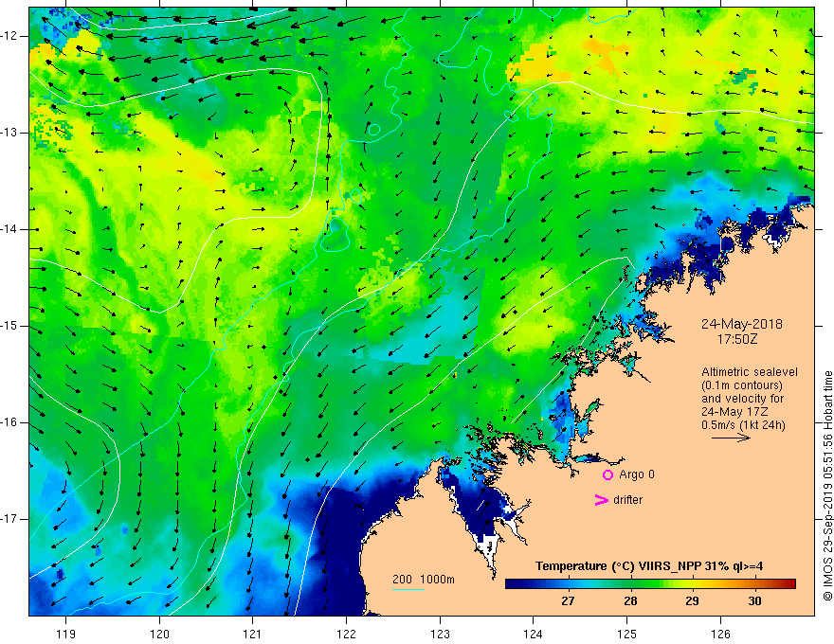This screenshot has width=834, height=644.
Task: Click the 28 label on temperature scale
Action: tap(630, 601)
